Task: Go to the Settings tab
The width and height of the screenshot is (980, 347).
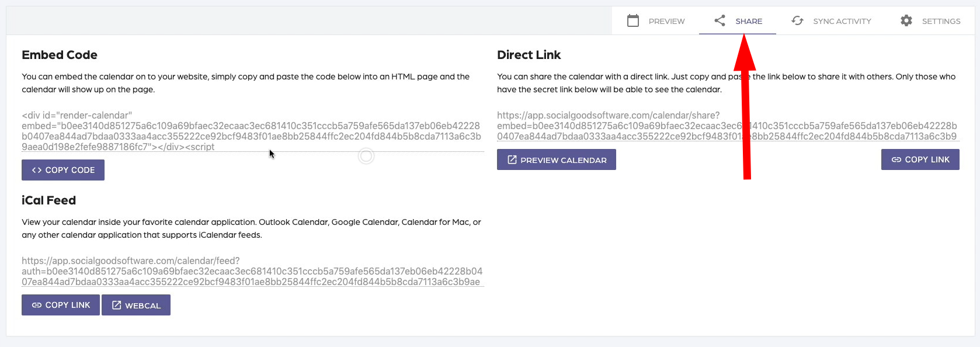Action: [x=941, y=21]
